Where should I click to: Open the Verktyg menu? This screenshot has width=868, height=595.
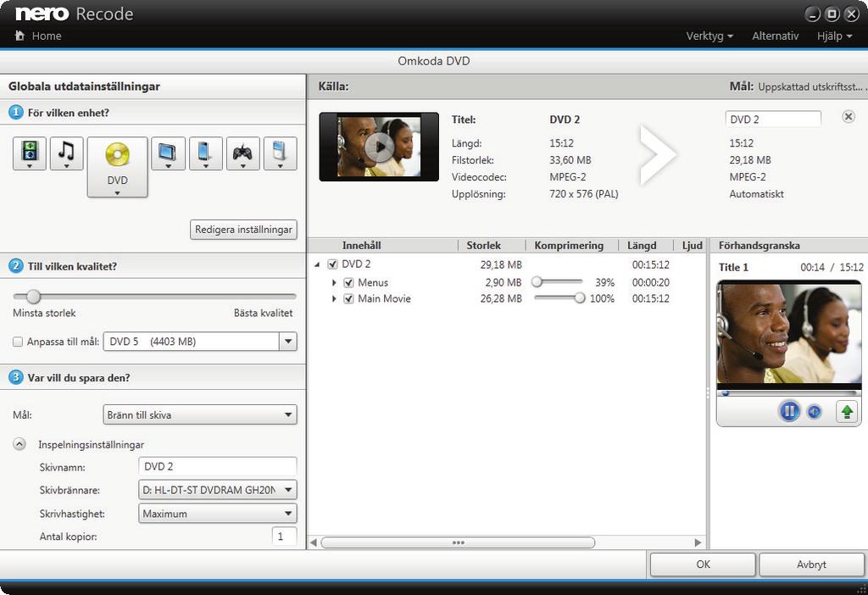pyautogui.click(x=709, y=36)
